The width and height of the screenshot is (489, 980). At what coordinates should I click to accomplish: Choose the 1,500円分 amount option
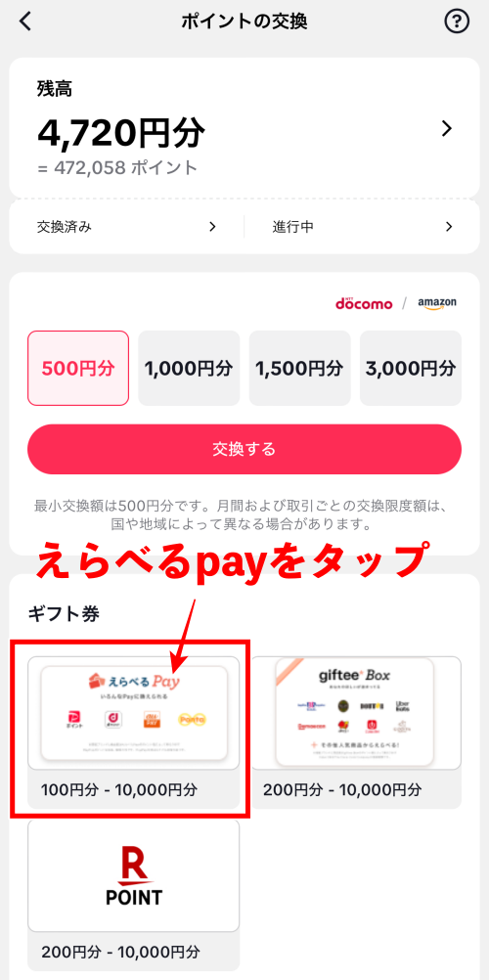[x=299, y=368]
